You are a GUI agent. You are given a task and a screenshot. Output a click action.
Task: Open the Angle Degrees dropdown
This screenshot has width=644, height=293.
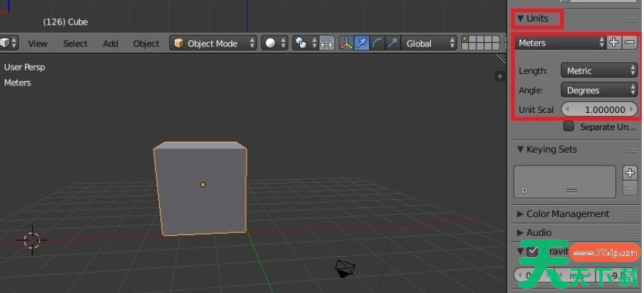click(x=599, y=90)
